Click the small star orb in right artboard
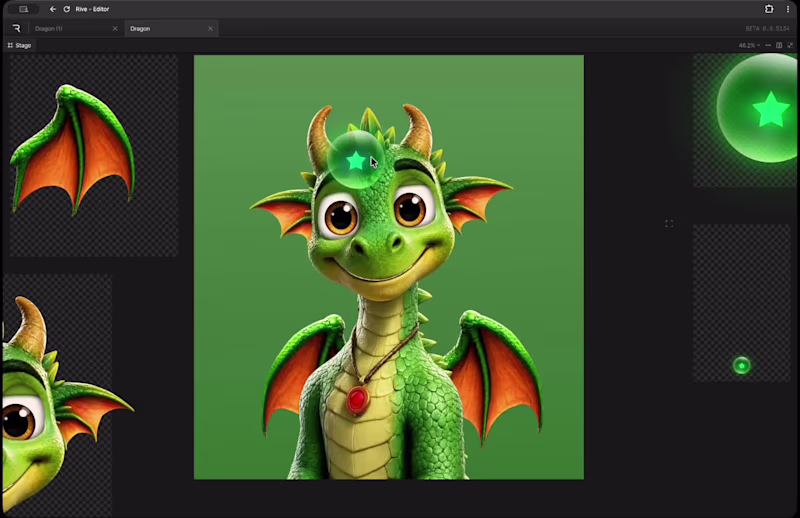This screenshot has width=800, height=518. pos(741,365)
